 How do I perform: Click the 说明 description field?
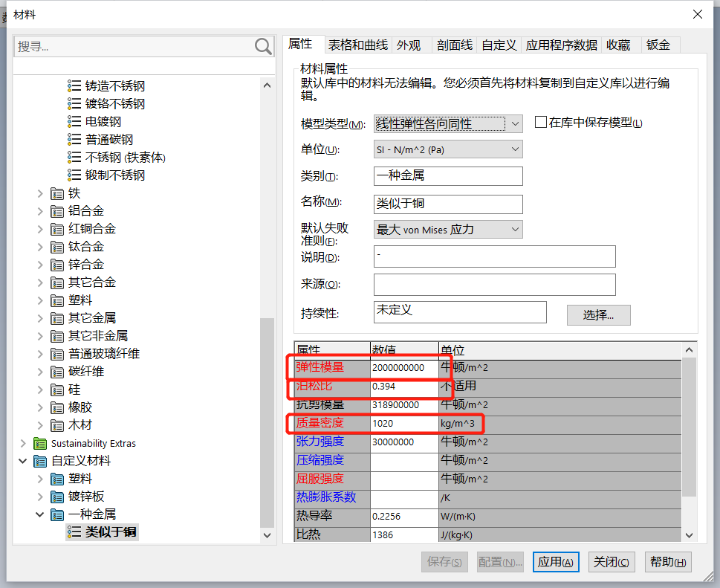tap(495, 256)
